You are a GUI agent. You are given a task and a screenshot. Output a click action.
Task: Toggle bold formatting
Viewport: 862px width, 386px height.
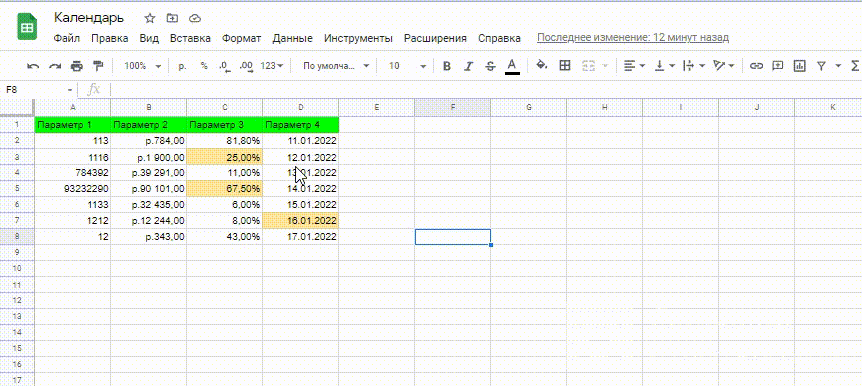(447, 66)
